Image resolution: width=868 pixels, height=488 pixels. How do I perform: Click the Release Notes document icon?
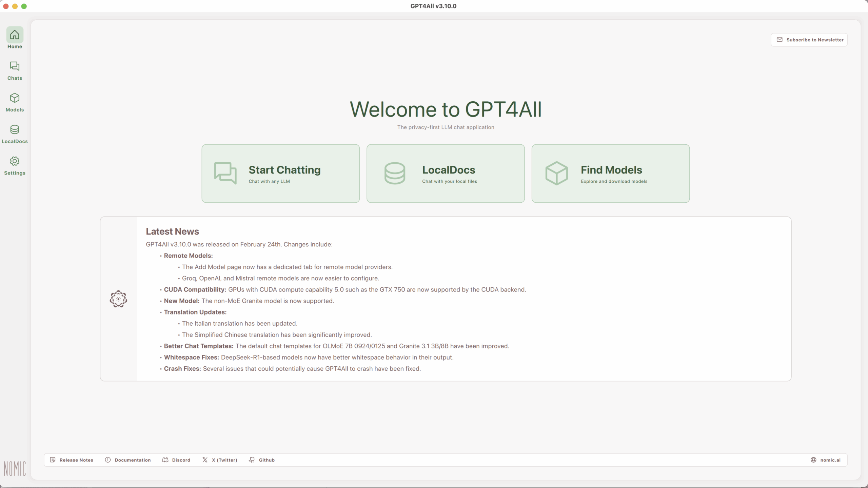tap(53, 460)
